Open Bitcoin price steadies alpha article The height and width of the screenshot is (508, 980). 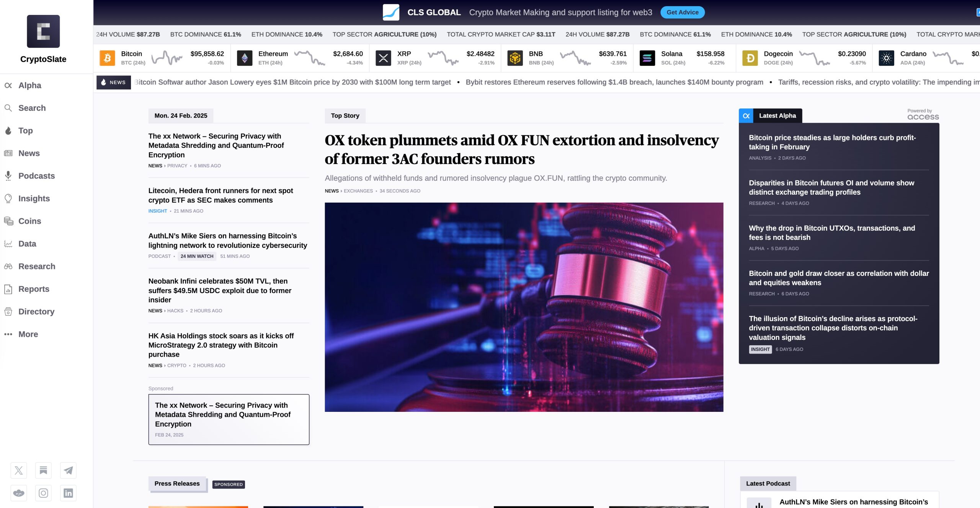(x=832, y=142)
